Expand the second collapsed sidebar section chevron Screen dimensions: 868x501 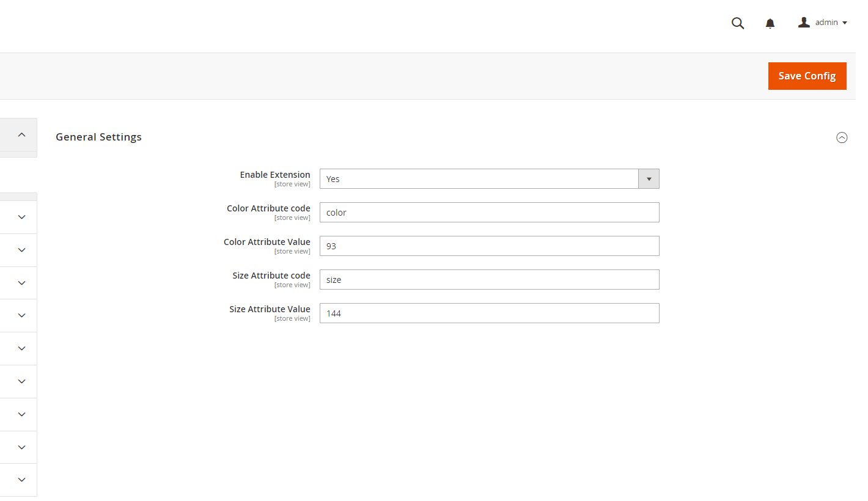coord(21,250)
